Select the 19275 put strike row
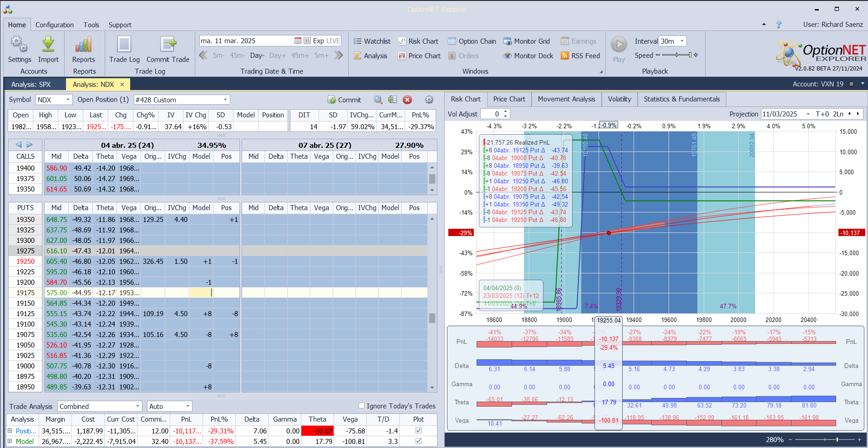This screenshot has height=448, width=868. point(25,251)
